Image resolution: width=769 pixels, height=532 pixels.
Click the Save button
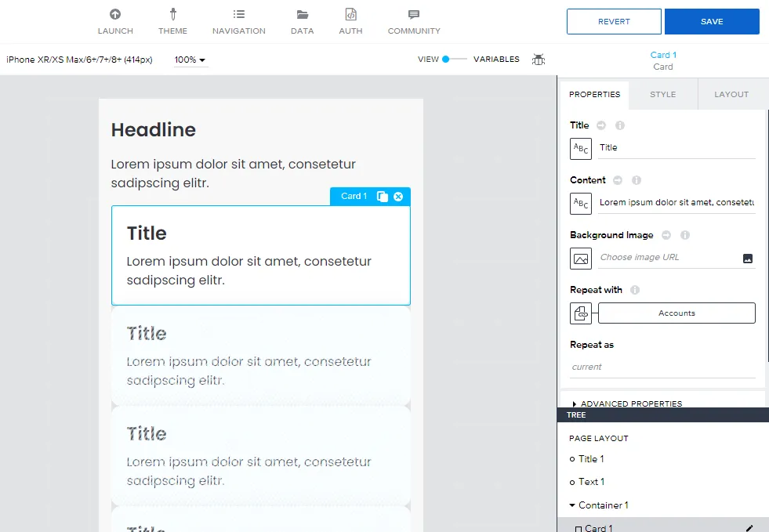click(x=712, y=22)
